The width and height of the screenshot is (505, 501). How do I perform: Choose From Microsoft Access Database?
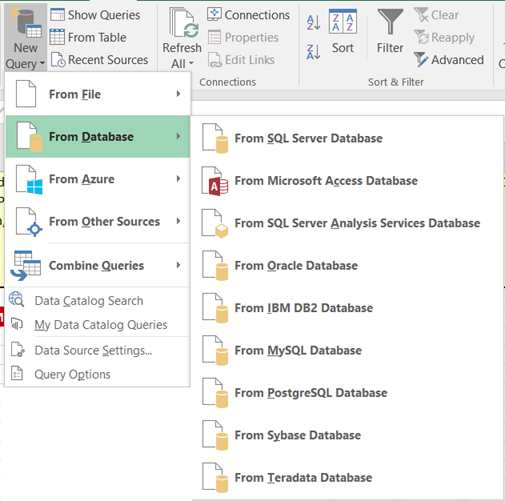coord(347,181)
